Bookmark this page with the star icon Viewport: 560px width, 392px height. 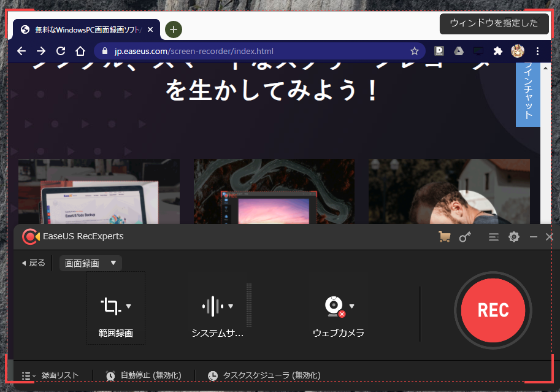414,51
